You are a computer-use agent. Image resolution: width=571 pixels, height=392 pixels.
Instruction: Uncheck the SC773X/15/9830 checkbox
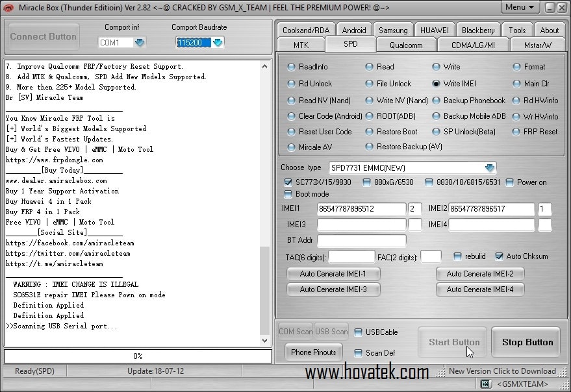click(x=288, y=182)
